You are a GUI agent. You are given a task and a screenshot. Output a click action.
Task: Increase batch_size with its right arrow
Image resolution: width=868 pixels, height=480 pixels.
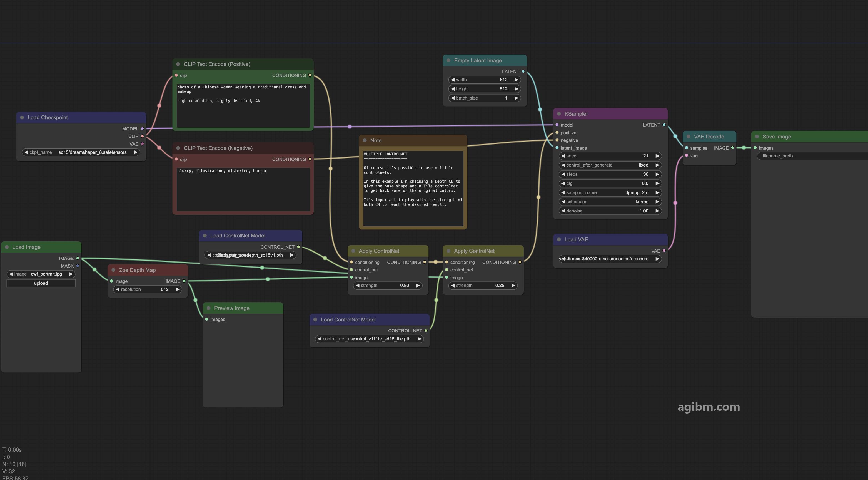516,98
